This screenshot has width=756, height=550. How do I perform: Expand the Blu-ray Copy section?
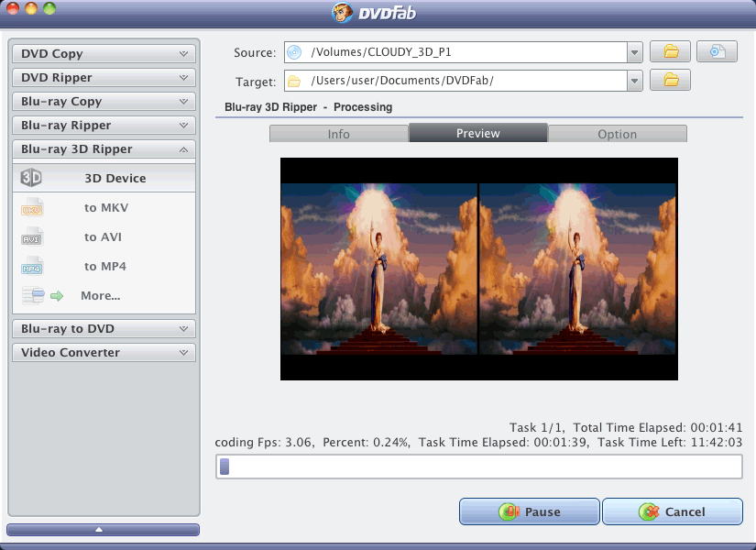click(x=104, y=102)
